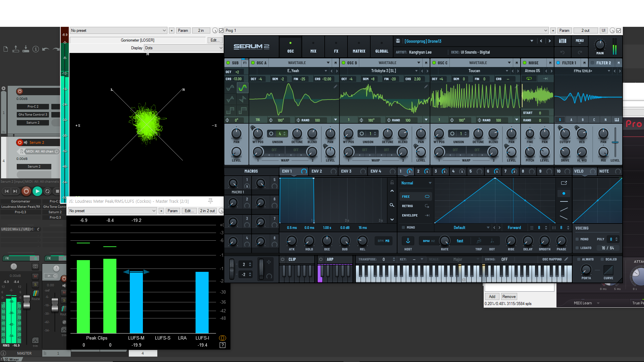Adjust the filter CUTOFF knob
The height and width of the screenshot is (362, 644).
pyautogui.click(x=565, y=134)
